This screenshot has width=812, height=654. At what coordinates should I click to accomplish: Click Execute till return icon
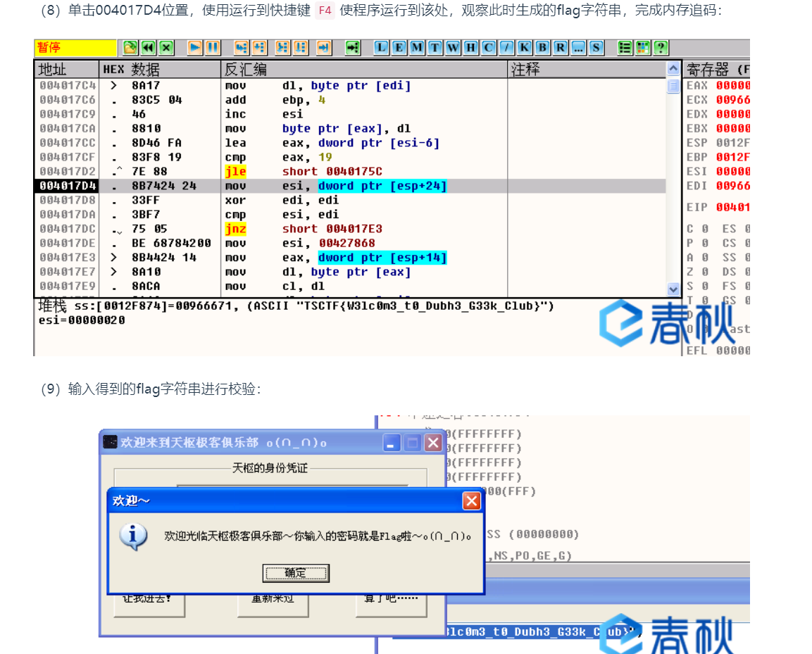pos(324,48)
